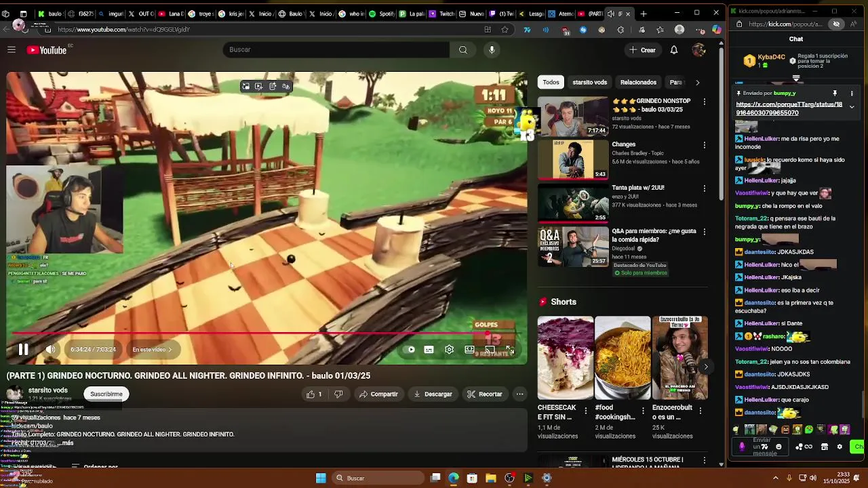Image resolution: width=868 pixels, height=488 pixels.
Task: Open Windows Start menu
Action: tap(321, 479)
